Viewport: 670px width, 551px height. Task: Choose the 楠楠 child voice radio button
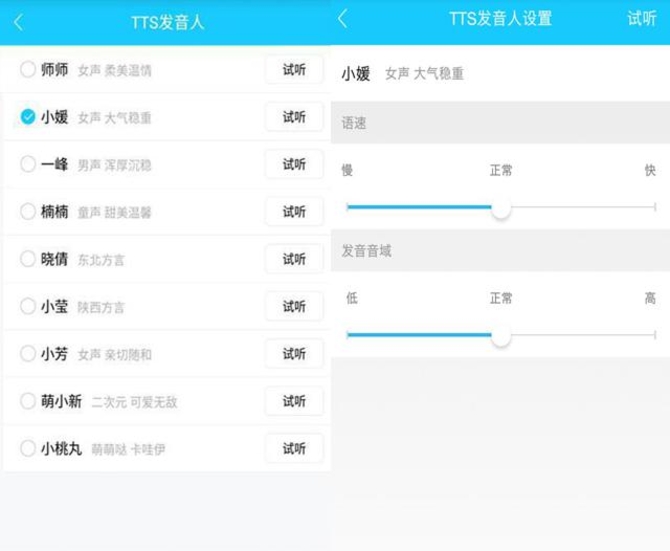pyautogui.click(x=28, y=212)
